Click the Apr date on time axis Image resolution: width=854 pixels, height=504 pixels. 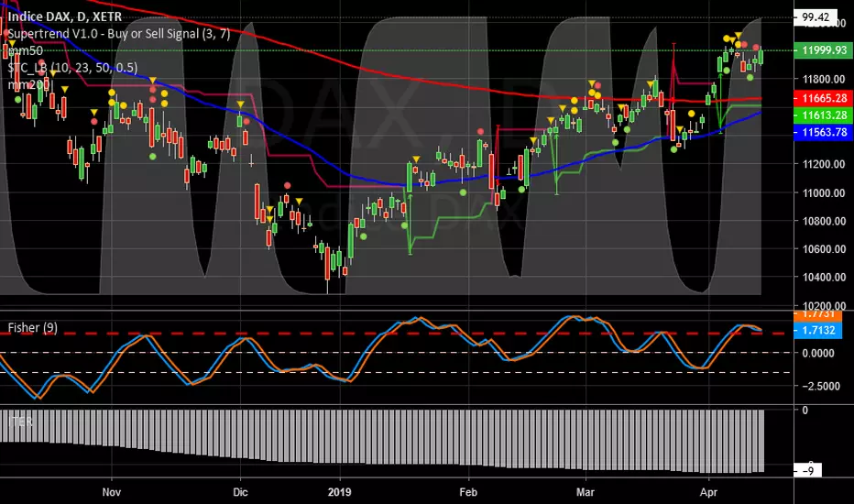708,492
